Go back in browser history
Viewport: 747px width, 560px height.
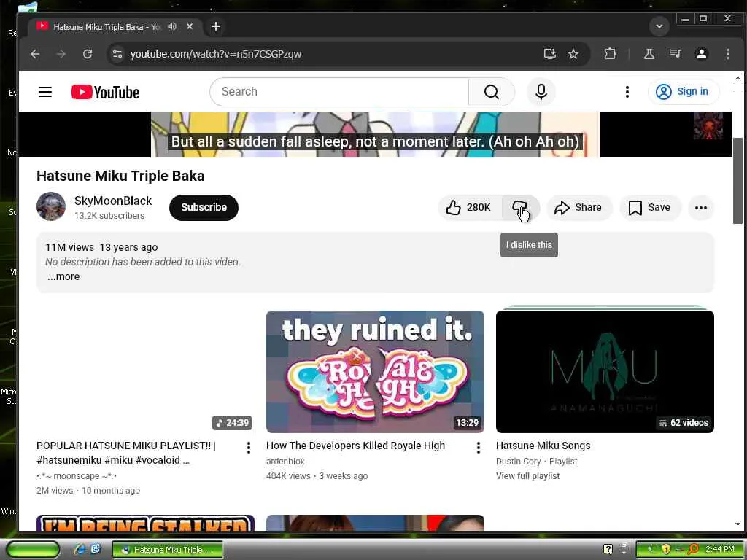35,54
